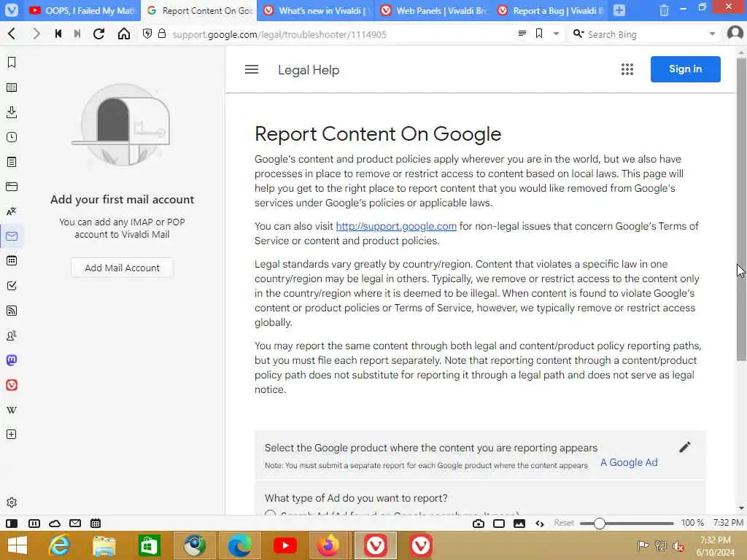The image size is (747, 560).
Task: Reload the current page
Action: tap(98, 34)
